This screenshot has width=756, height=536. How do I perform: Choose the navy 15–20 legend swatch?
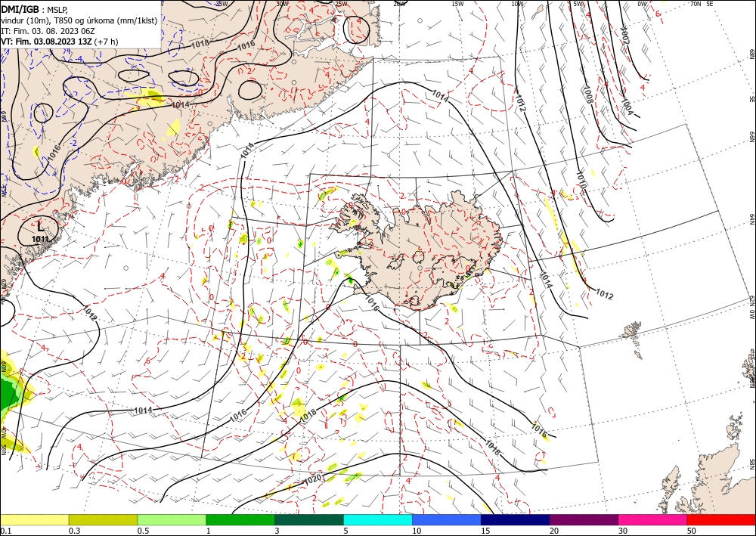[516, 519]
